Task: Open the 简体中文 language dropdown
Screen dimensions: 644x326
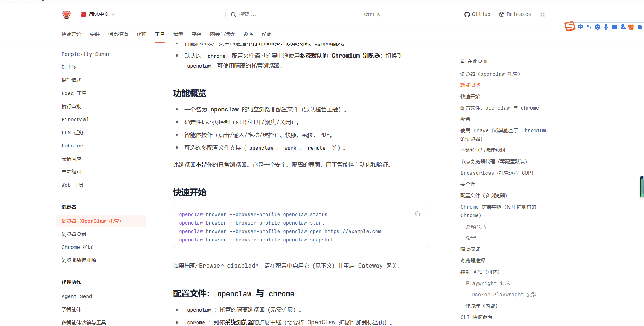Action: click(98, 14)
